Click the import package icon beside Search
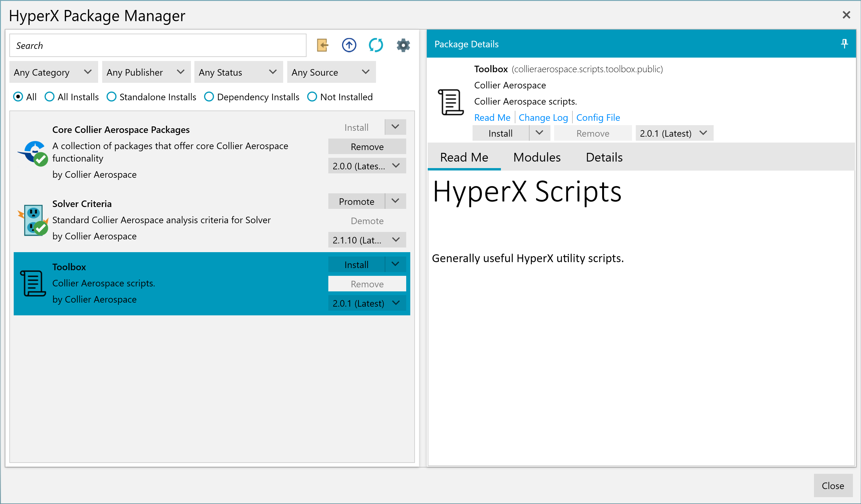 coord(322,45)
